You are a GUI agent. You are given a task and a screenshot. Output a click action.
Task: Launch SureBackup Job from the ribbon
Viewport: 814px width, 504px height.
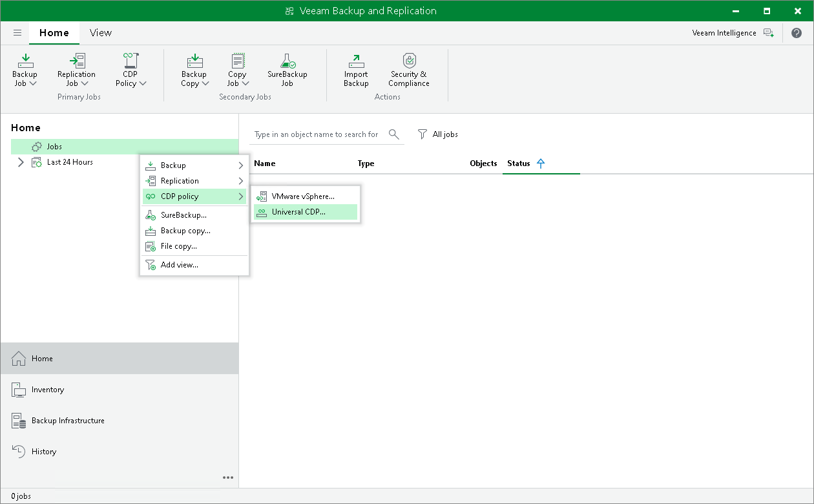287,61
